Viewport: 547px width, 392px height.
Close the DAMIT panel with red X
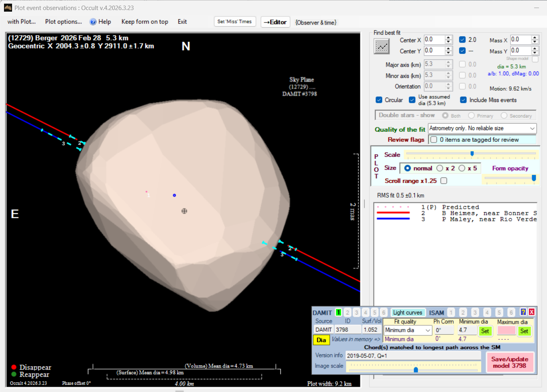[x=531, y=312]
